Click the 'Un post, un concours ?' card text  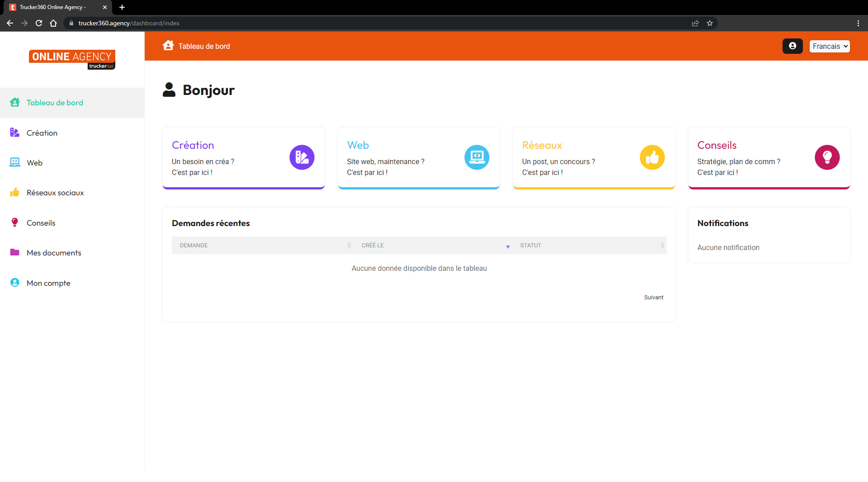[x=558, y=161]
